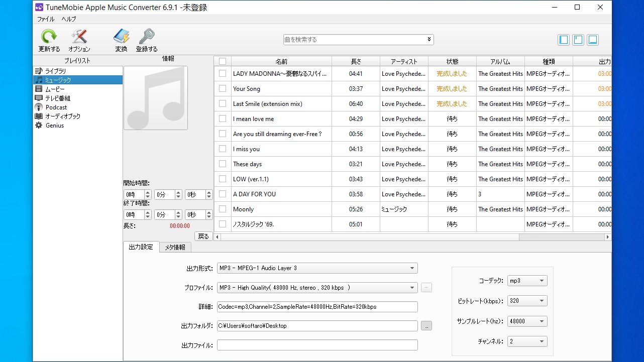Check the box for These days
The image size is (644, 362).
(223, 164)
